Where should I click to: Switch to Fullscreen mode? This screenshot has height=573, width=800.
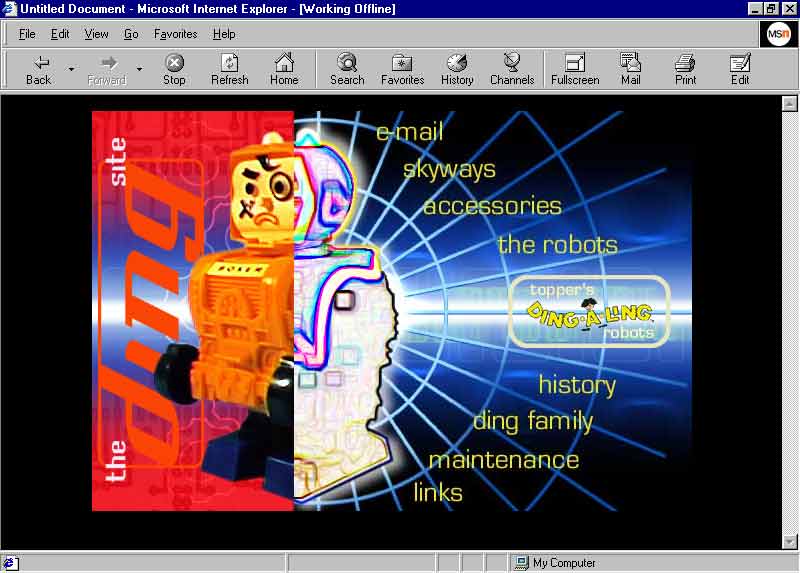tap(575, 70)
